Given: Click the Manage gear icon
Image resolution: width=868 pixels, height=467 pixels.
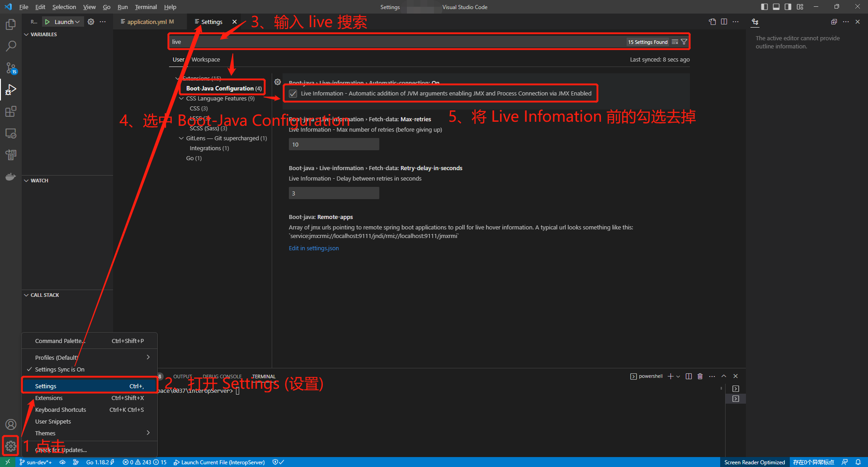Looking at the screenshot, I should tap(11, 446).
